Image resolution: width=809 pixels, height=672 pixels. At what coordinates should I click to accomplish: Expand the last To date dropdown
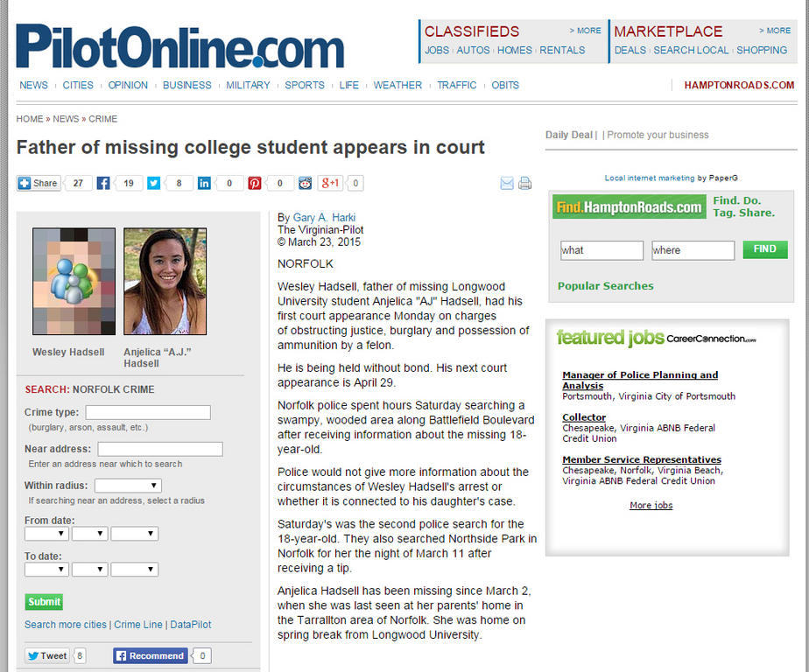[x=134, y=570]
